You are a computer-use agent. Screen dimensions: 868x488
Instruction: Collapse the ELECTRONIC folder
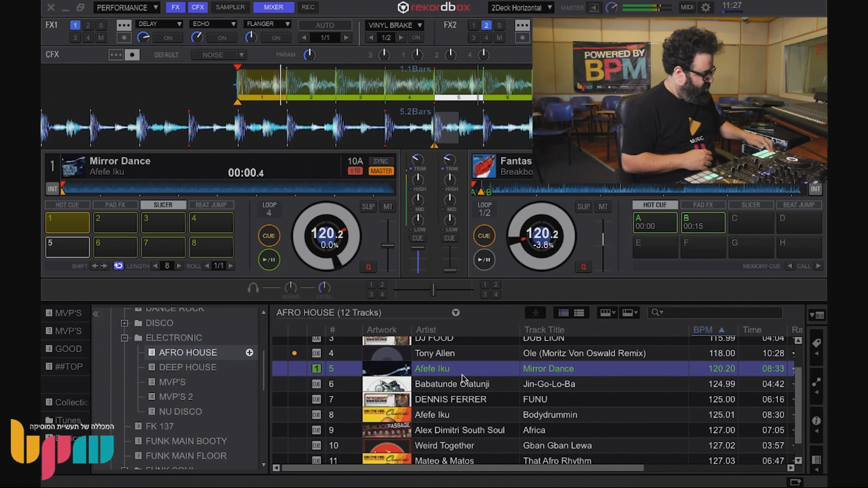[124, 338]
